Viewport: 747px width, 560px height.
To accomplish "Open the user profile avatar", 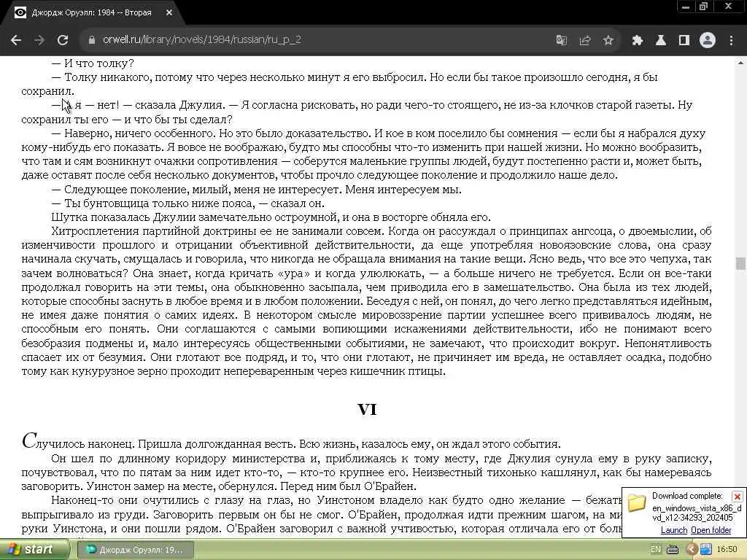I will 708,41.
